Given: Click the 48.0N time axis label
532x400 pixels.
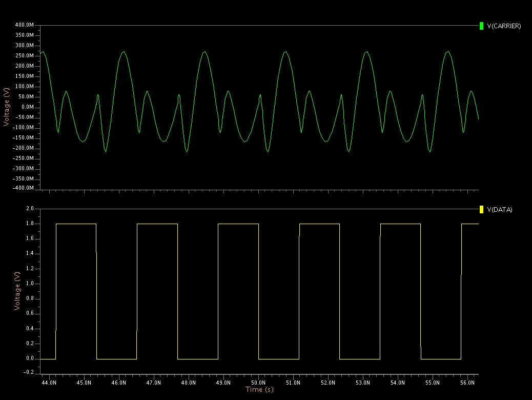Looking at the screenshot, I should point(188,383).
